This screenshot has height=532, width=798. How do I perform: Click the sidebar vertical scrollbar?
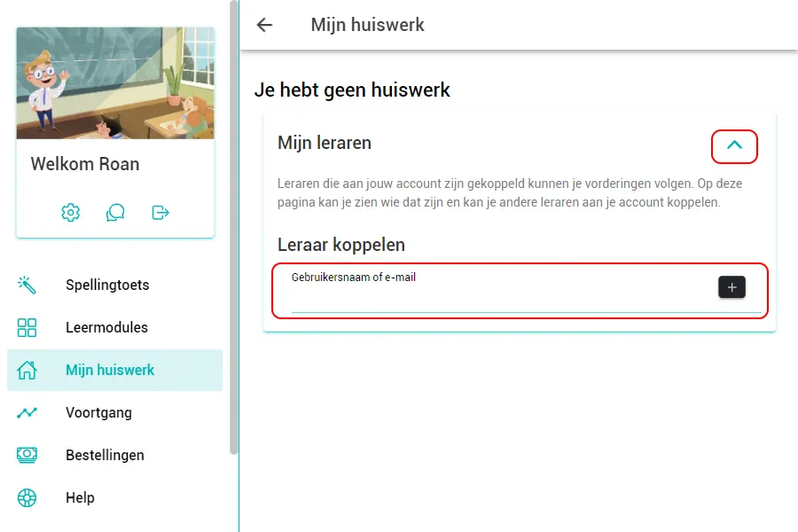coord(233,228)
